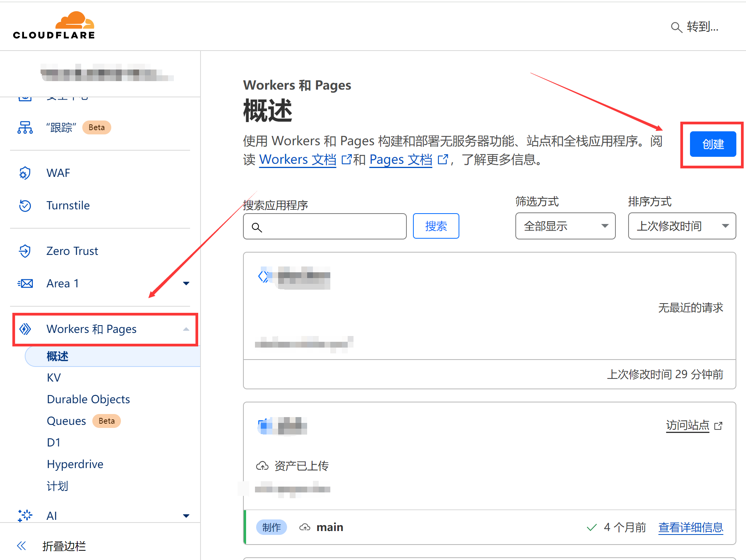
Task: Click the Zero Trust icon
Action: tap(25, 251)
